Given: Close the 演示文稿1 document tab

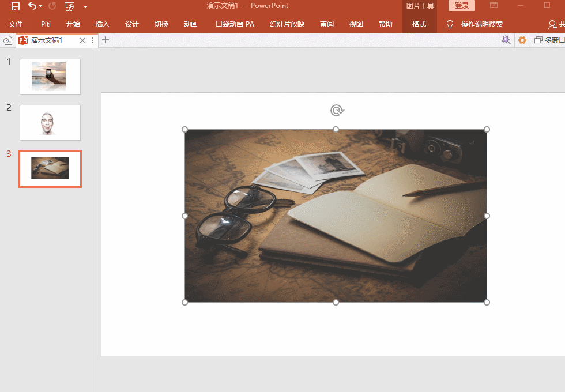Looking at the screenshot, I should 82,40.
